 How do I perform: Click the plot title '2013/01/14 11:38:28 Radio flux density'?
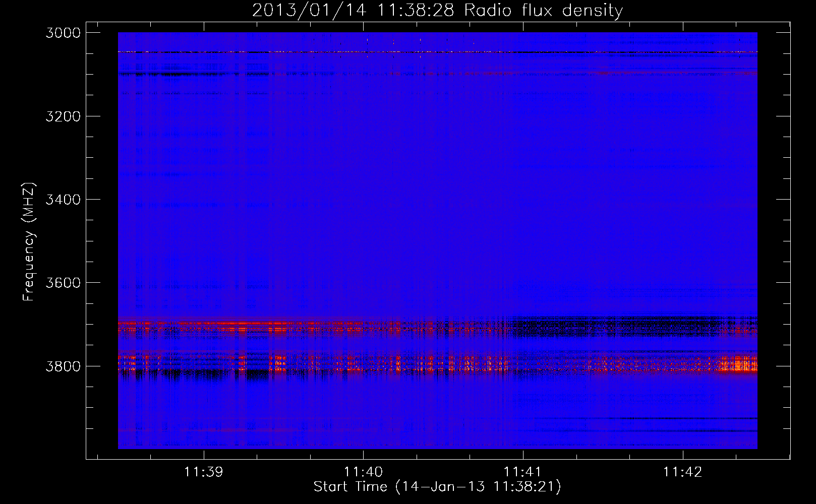[437, 10]
